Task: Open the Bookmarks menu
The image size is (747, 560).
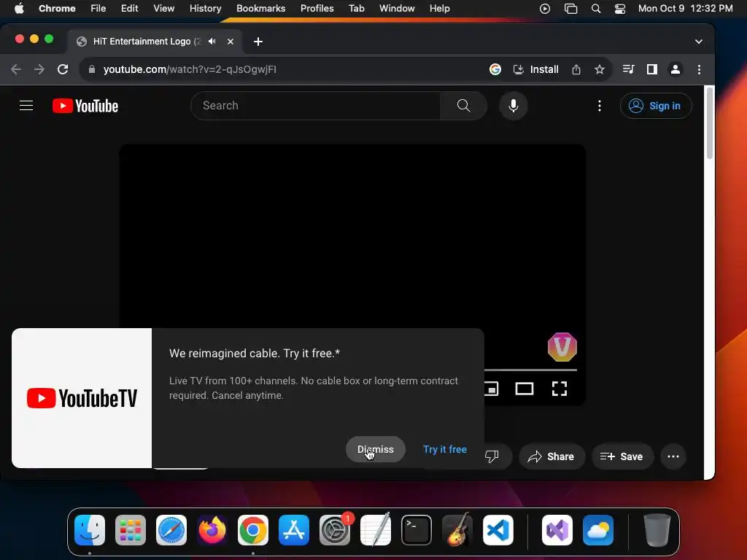Action: pyautogui.click(x=260, y=9)
